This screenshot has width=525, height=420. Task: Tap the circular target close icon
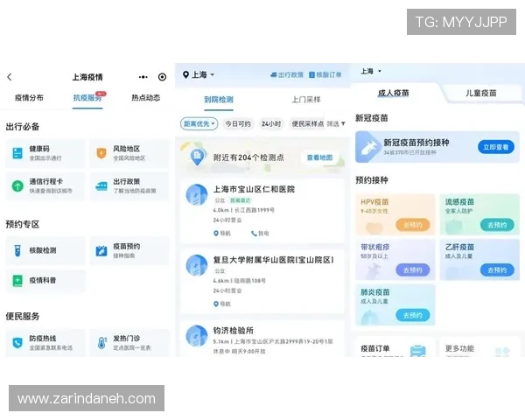pos(162,77)
